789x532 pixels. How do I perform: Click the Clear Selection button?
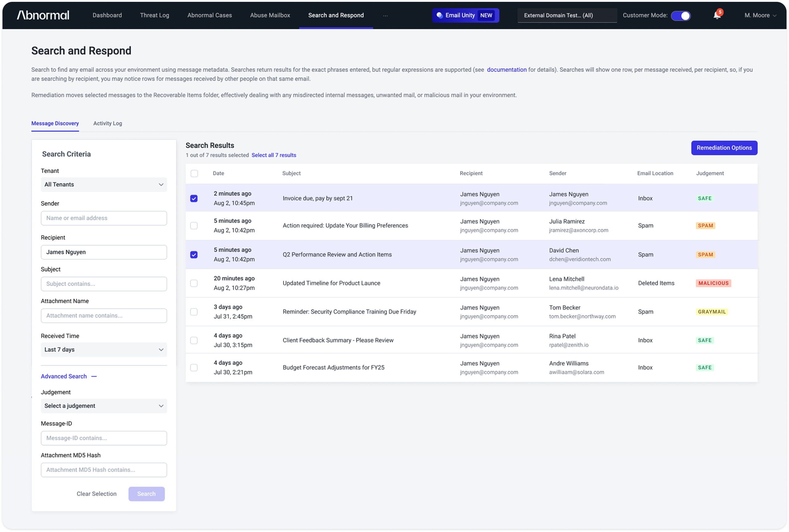click(97, 494)
